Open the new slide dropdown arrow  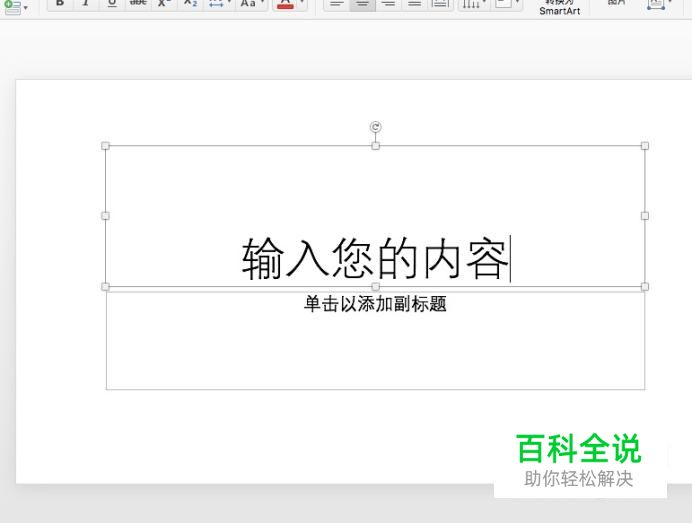click(x=26, y=8)
